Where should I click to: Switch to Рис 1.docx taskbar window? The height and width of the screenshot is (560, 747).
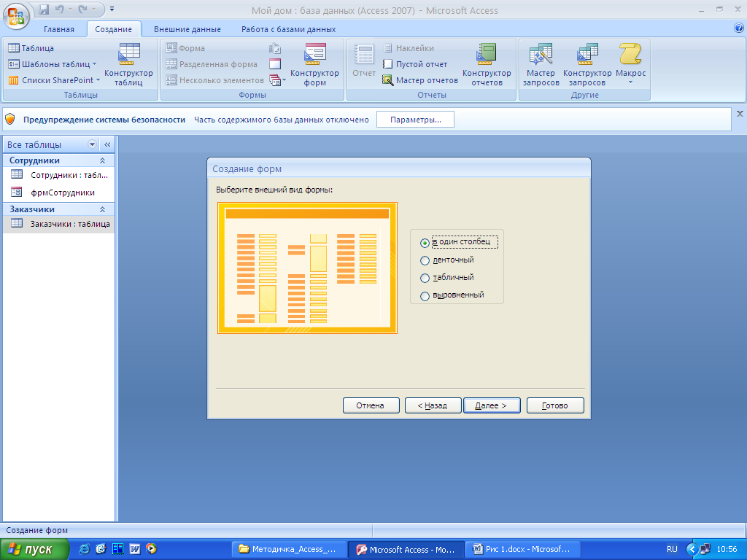coord(522,549)
